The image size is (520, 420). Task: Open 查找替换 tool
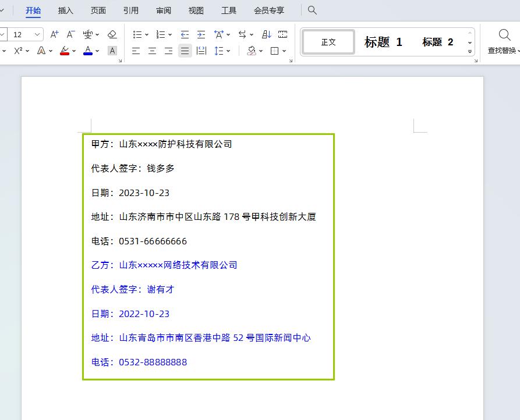coord(504,41)
